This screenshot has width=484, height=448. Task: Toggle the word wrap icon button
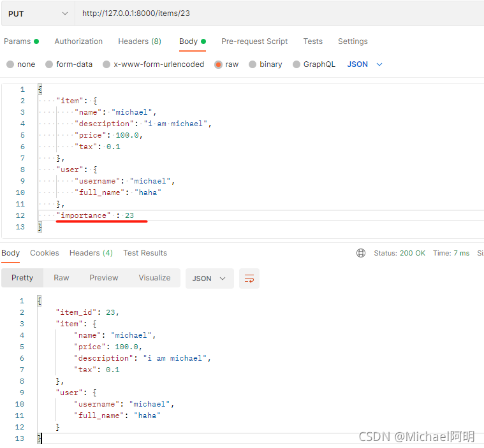pos(249,278)
